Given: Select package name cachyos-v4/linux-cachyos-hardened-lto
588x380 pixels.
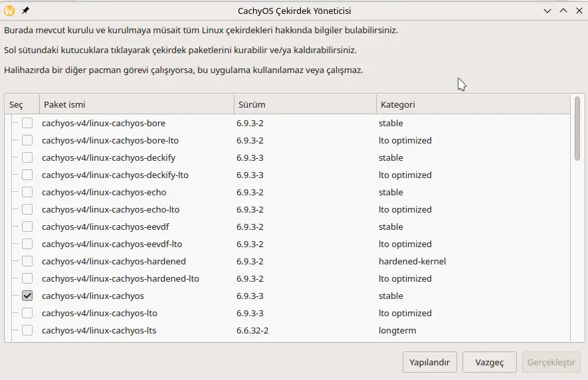Looking at the screenshot, I should point(120,278).
